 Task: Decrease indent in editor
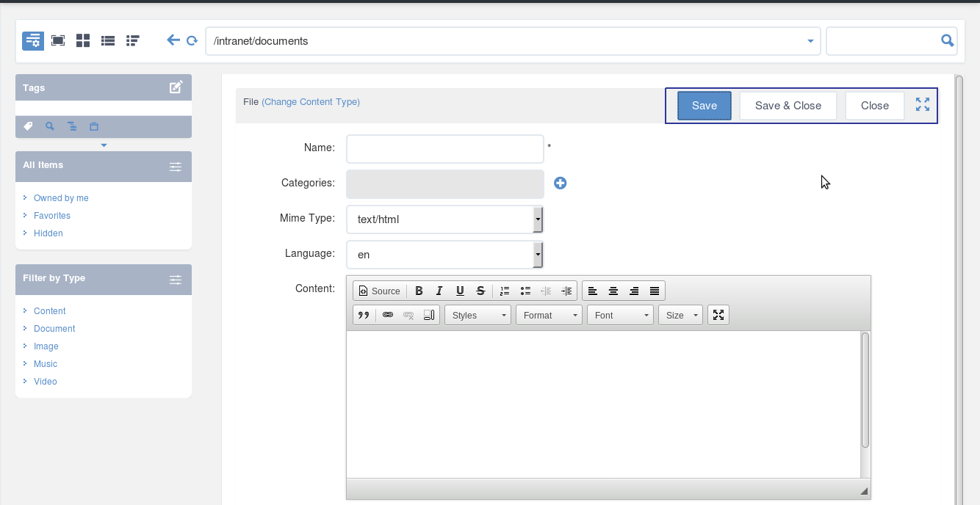click(546, 291)
